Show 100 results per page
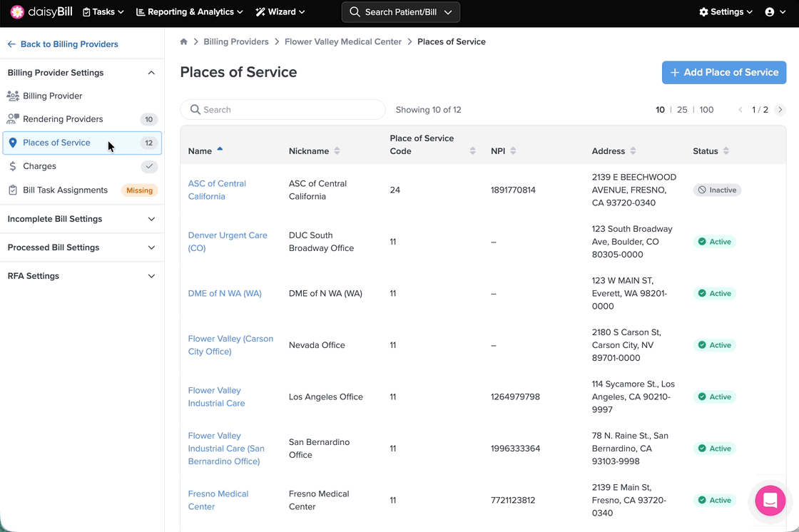 click(x=706, y=110)
